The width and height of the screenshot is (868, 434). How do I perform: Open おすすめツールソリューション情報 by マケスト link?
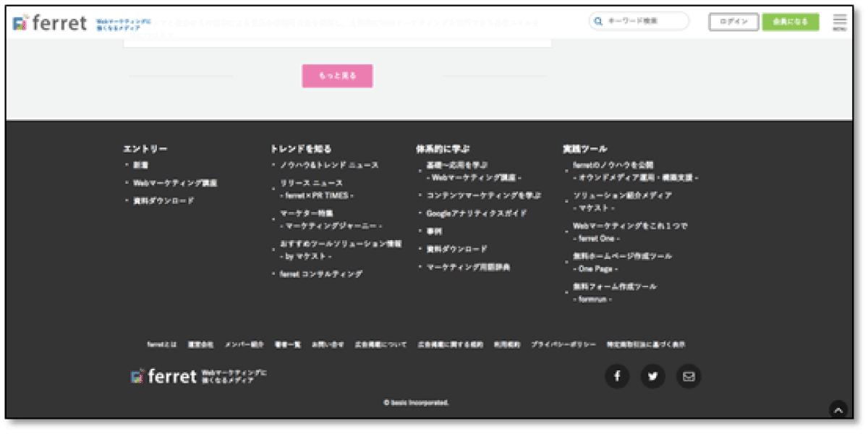[340, 250]
